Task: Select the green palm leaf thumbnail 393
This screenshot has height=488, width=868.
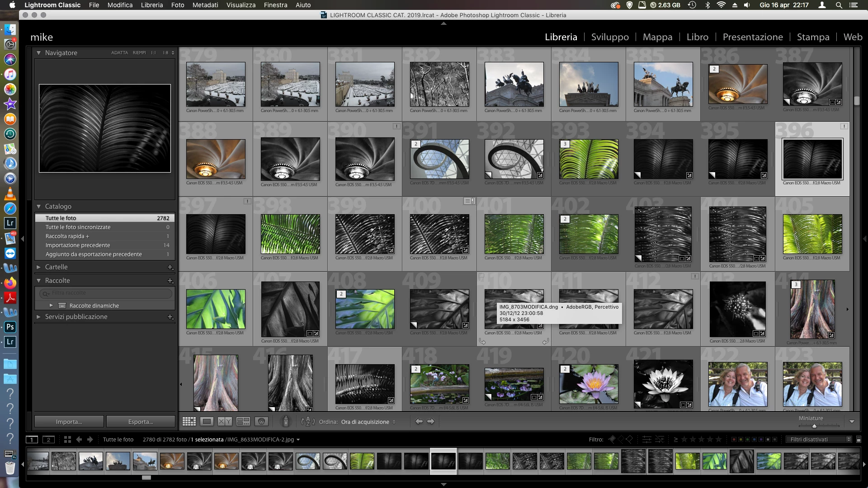Action: 589,159
